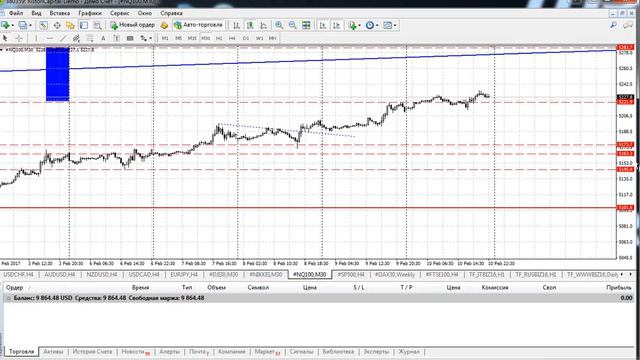
Task: Click the Новый ордер button
Action: [x=133, y=25]
